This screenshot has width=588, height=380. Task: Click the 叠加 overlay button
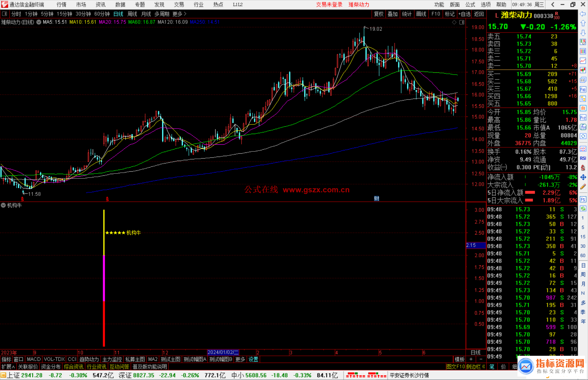[x=393, y=14]
